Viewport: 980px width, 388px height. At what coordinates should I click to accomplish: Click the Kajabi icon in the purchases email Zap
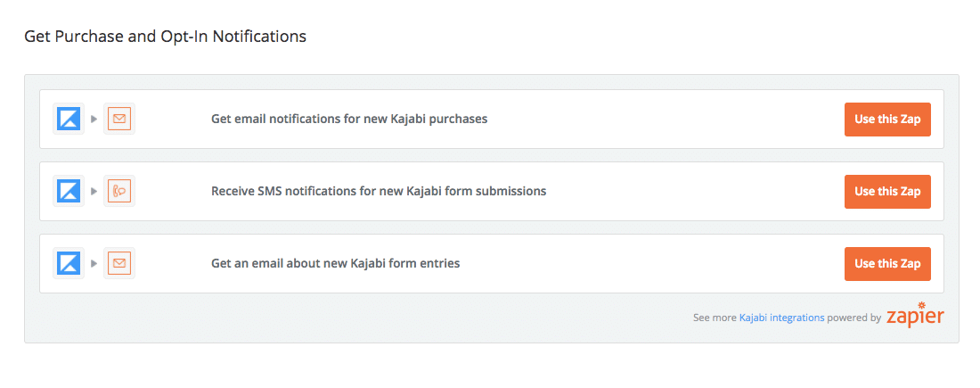coord(69,119)
